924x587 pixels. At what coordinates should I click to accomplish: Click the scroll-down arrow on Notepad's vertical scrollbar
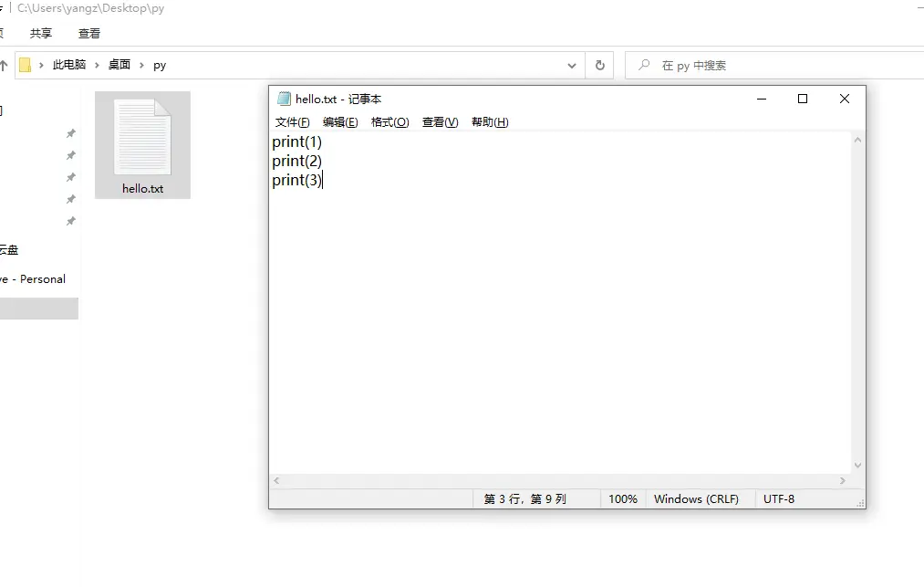[x=857, y=465]
